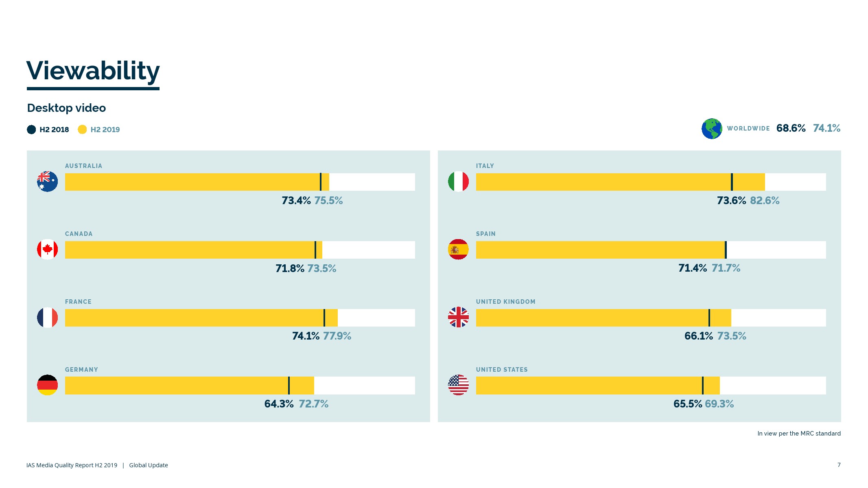Click the Desktop video subtitle

(x=66, y=108)
